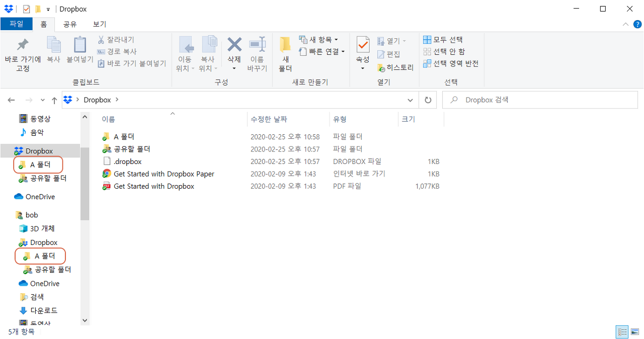Click the refresh button beside address bar
This screenshot has height=339, width=644.
(428, 100)
